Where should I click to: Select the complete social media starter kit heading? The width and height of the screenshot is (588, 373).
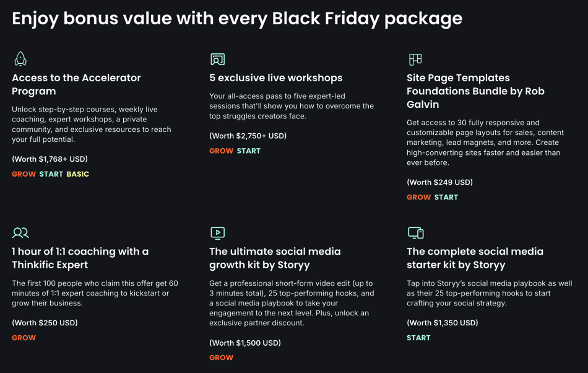tap(475, 258)
